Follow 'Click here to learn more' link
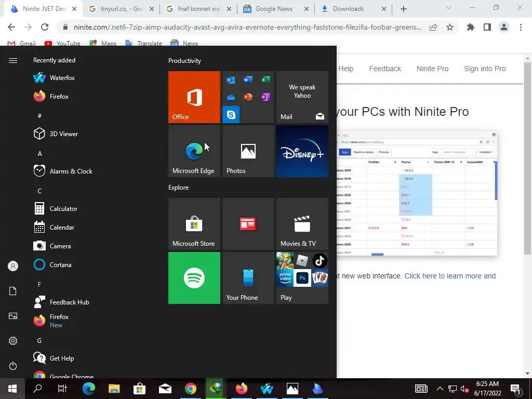This screenshot has height=399, width=532. (x=450, y=276)
